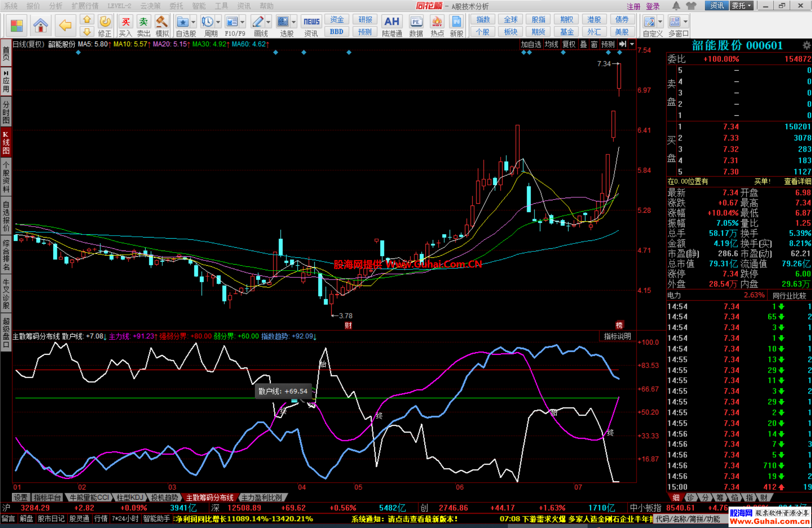Open the AH 陆港通 icon

pos(392,26)
